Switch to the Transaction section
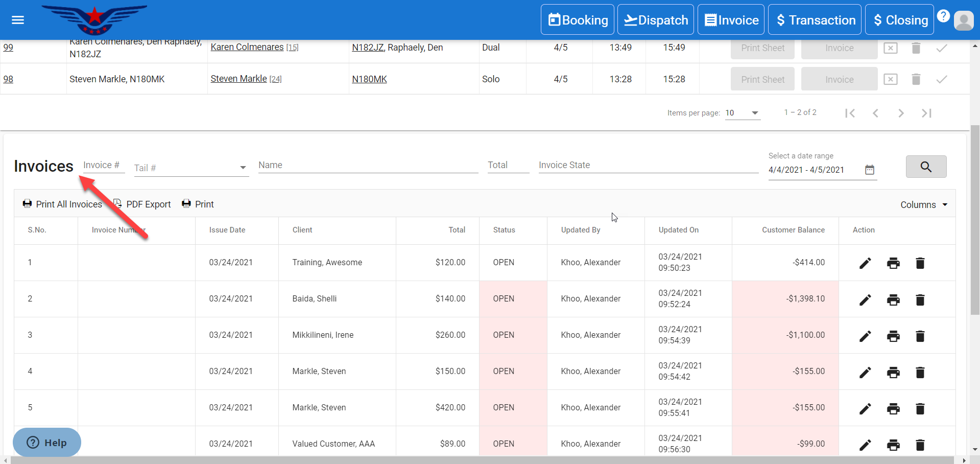Viewport: 980px width, 464px height. [815, 20]
